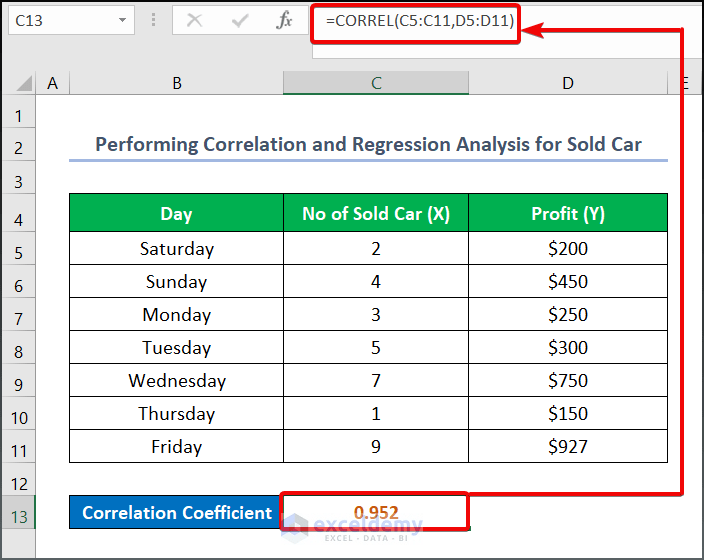Viewport: 704px width, 560px height.
Task: Select the 'Tuesday' cell
Action: (176, 348)
